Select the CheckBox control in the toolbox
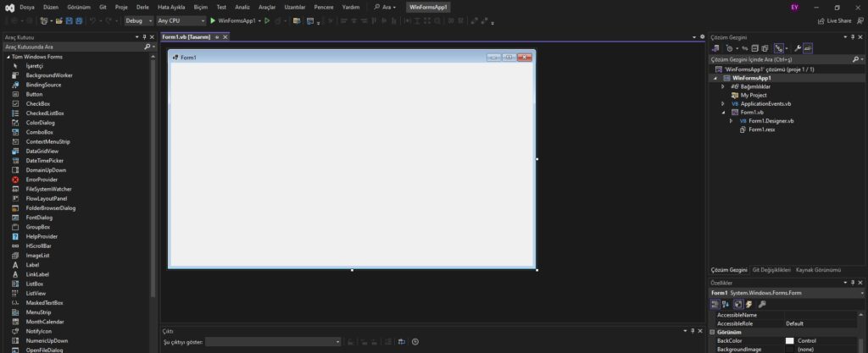This screenshot has width=868, height=353. coord(38,103)
